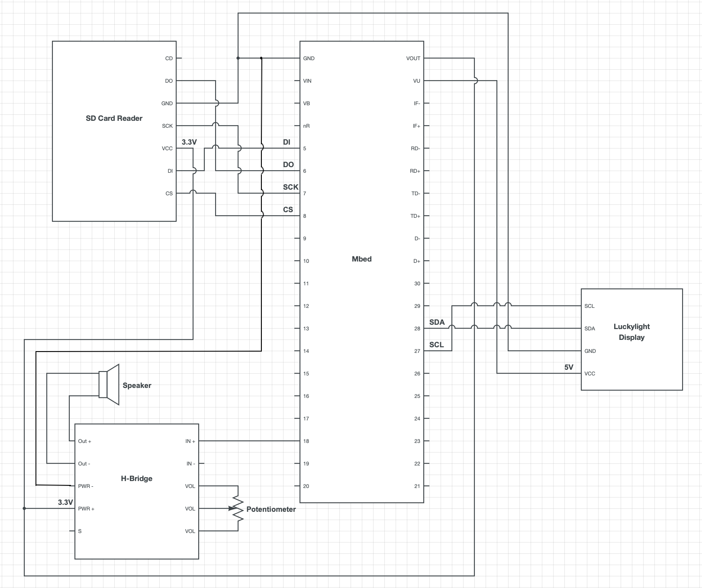702x588 pixels.
Task: Click the bold SCL wire label
Action: tap(437, 345)
